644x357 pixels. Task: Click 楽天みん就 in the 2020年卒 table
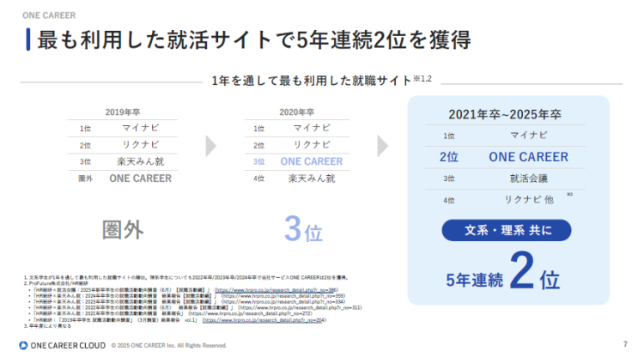(x=312, y=178)
